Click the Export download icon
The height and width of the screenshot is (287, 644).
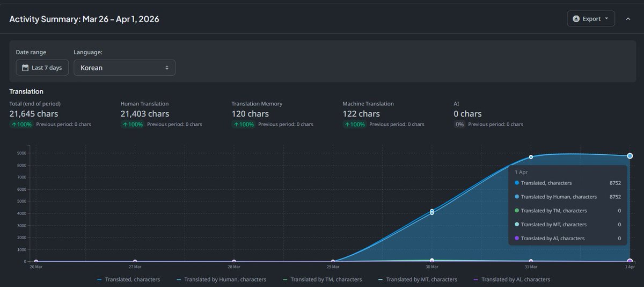pyautogui.click(x=576, y=19)
